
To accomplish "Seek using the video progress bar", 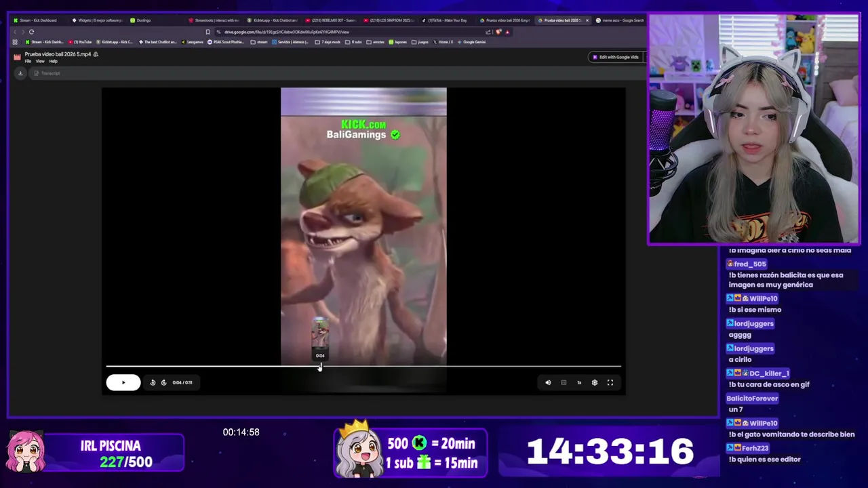I will point(363,367).
